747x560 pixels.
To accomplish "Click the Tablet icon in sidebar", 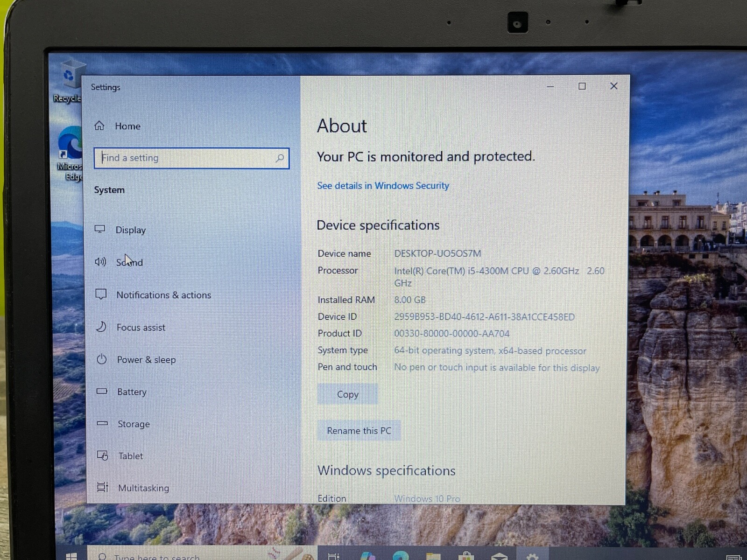I will point(103,455).
